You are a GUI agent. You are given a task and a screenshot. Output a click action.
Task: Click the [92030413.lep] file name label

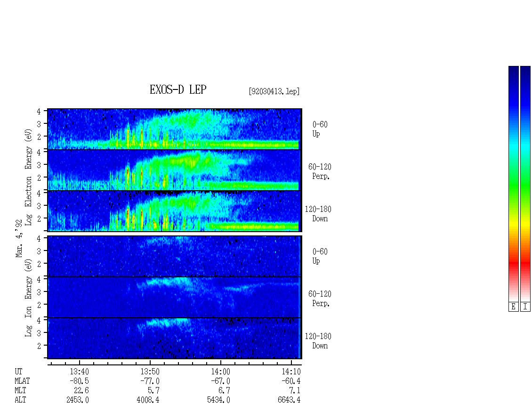274,91
